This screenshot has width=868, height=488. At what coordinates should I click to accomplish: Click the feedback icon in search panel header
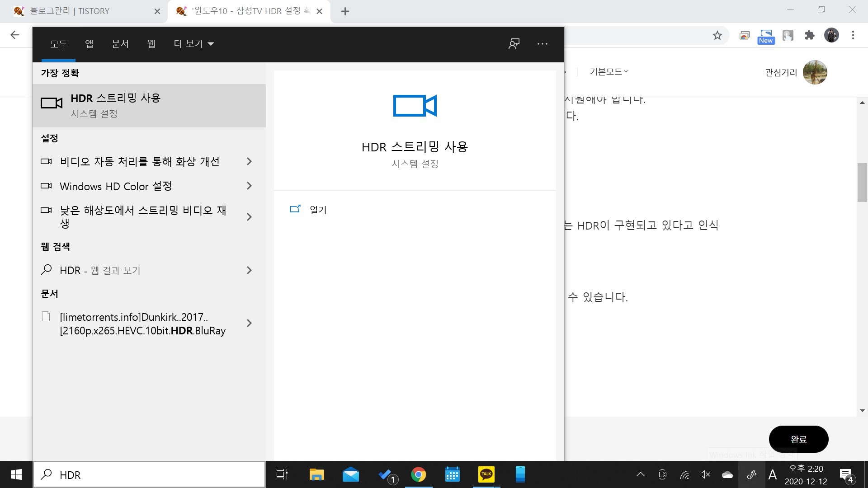[x=514, y=44]
